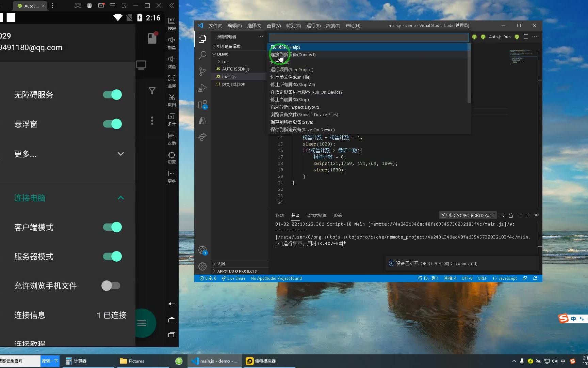Install an APK in emulator (安装)
The width and height of the screenshot is (588, 368).
[x=172, y=138]
